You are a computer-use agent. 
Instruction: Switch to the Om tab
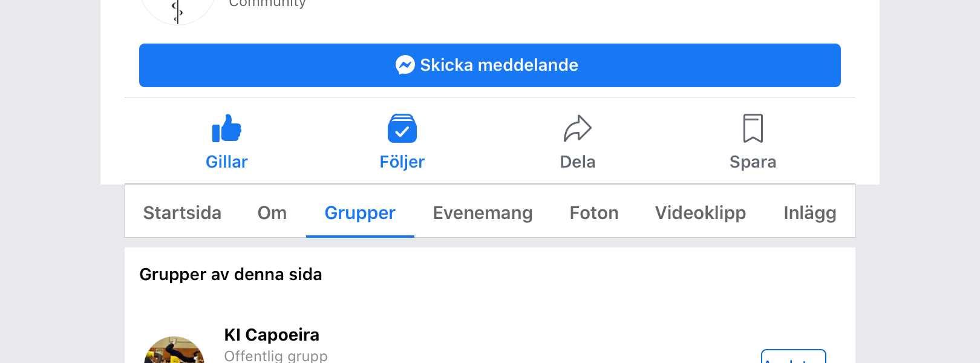272,212
